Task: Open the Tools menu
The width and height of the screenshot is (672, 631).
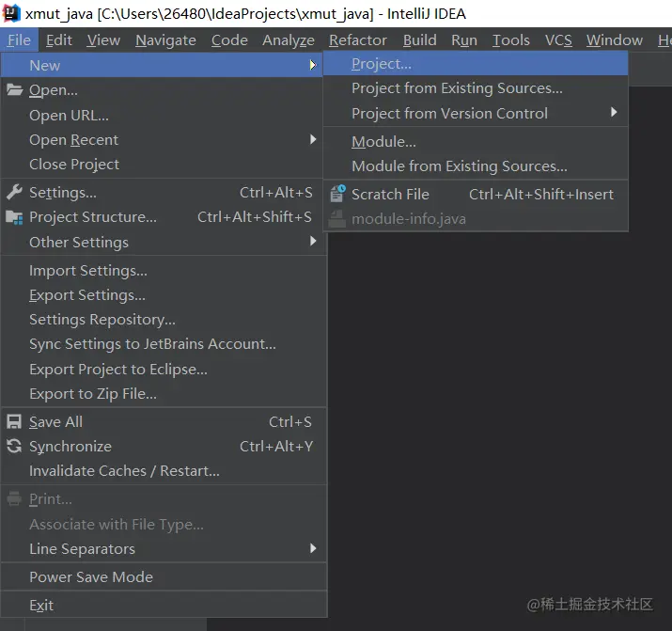Action: tap(511, 39)
